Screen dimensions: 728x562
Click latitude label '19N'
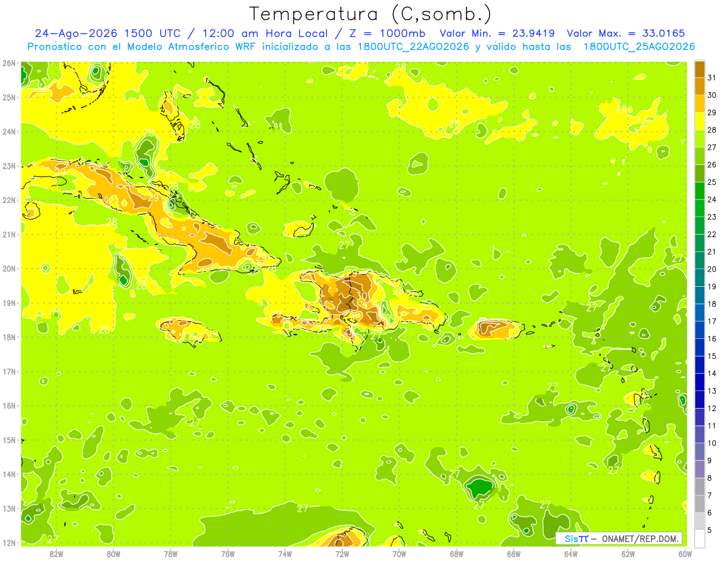pos(8,303)
